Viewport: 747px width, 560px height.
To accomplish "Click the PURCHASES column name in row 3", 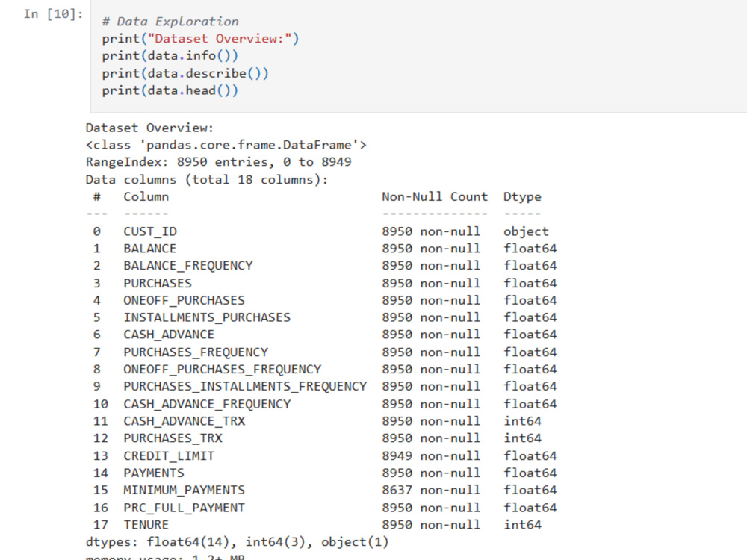I will (x=158, y=283).
